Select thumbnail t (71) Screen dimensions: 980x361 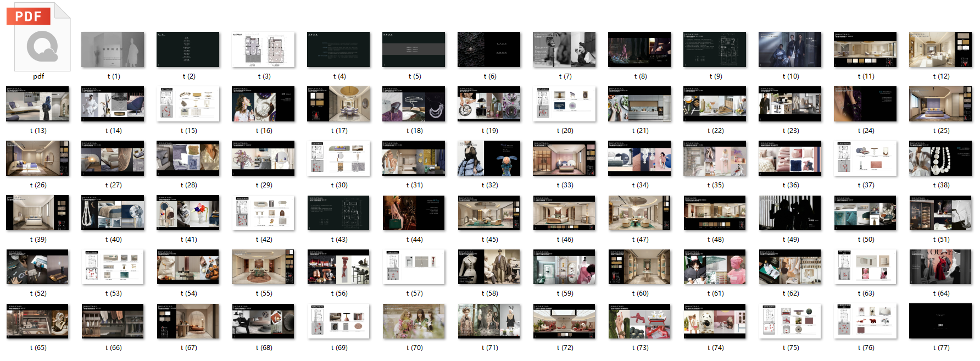point(489,321)
